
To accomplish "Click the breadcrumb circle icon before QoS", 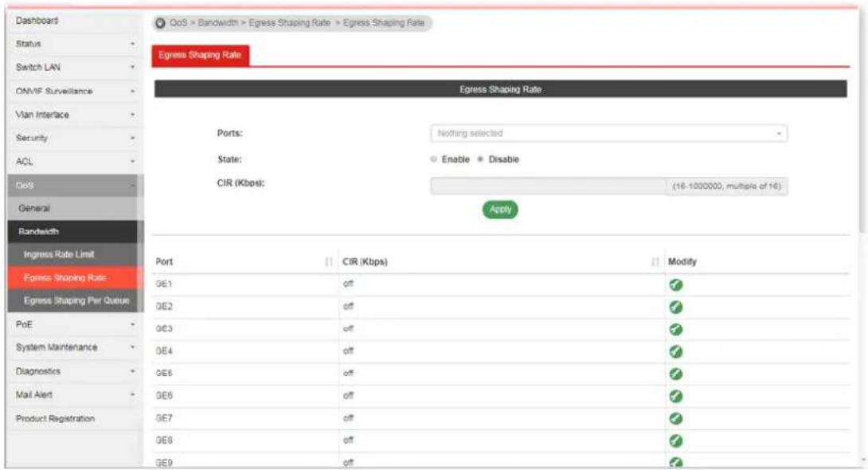I will tap(160, 22).
